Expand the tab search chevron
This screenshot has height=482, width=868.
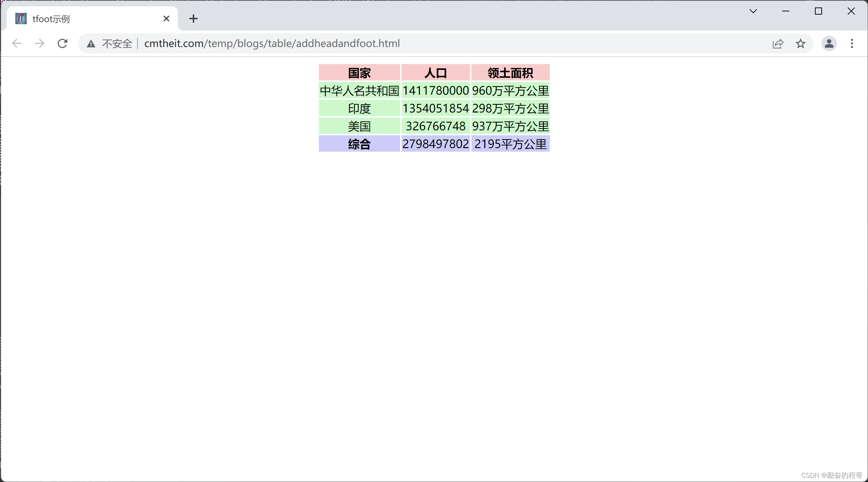(753, 11)
